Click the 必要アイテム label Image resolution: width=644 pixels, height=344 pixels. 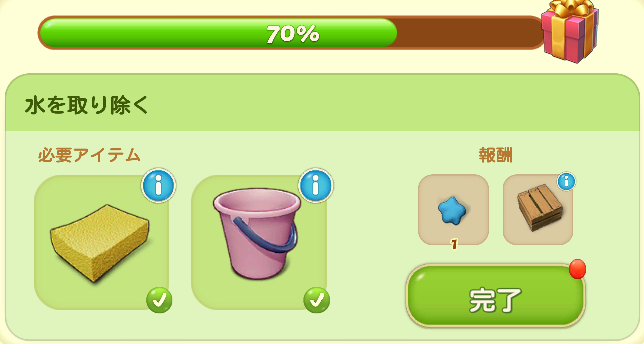click(89, 156)
